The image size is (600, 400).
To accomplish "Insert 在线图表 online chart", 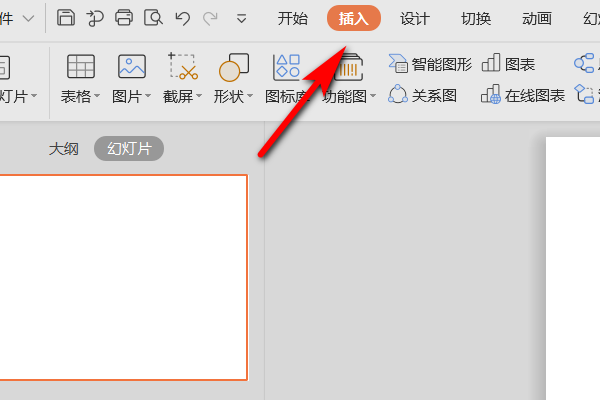I will coord(523,95).
